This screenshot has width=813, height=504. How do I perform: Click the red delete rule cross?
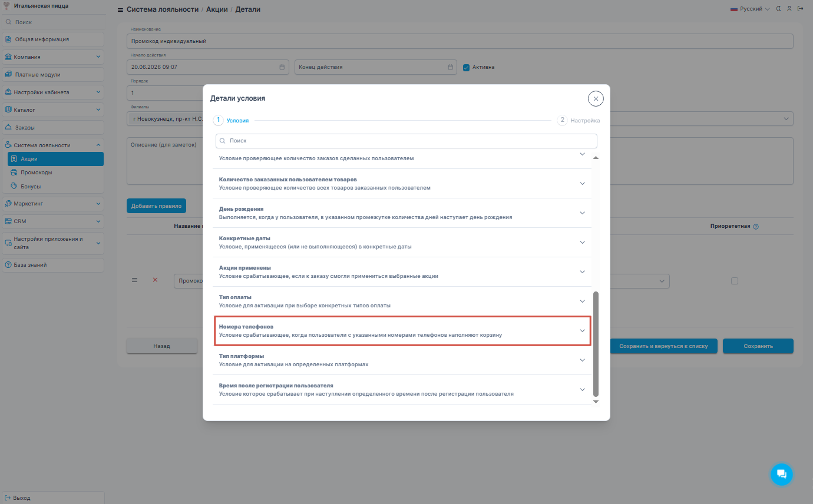[x=155, y=280]
